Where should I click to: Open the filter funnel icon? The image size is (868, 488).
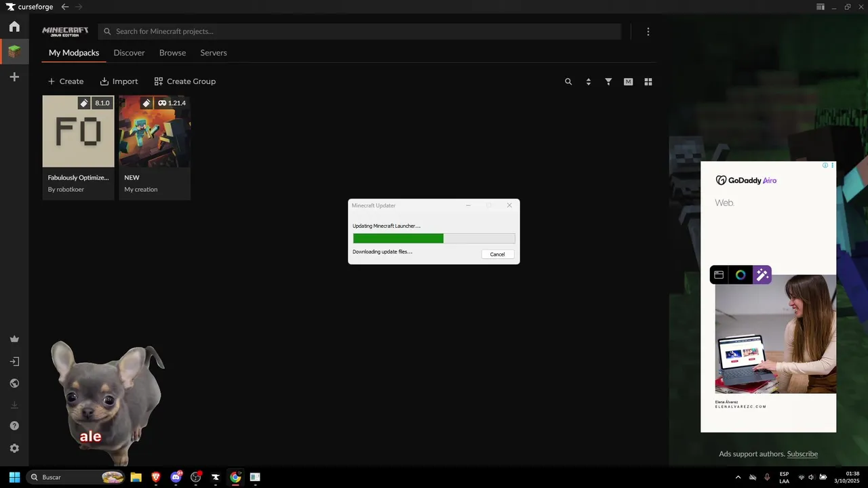[608, 81]
